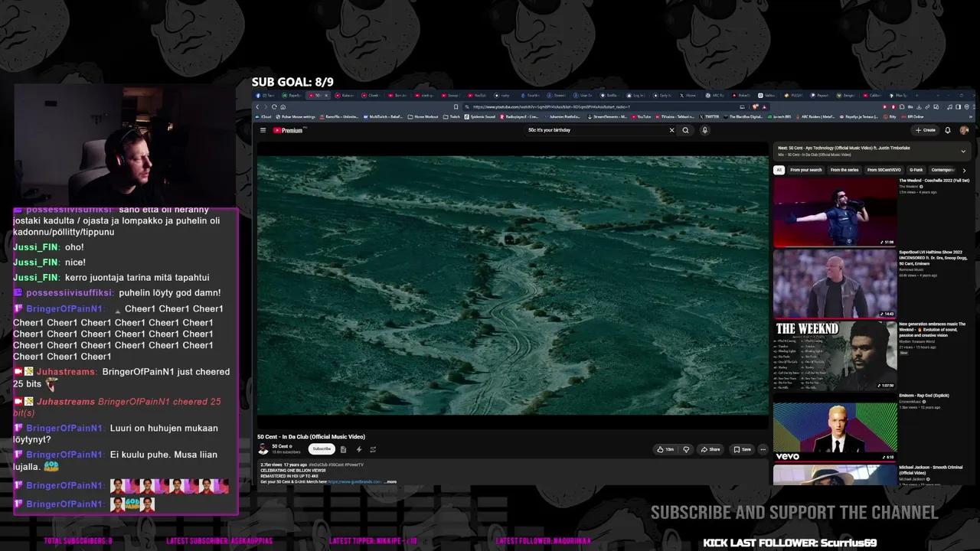
Task: Click the loop icon beside Subscribe
Action: pos(373,449)
